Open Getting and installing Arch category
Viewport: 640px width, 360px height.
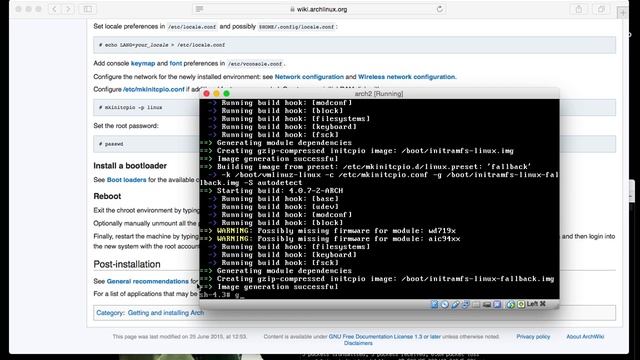point(166,313)
